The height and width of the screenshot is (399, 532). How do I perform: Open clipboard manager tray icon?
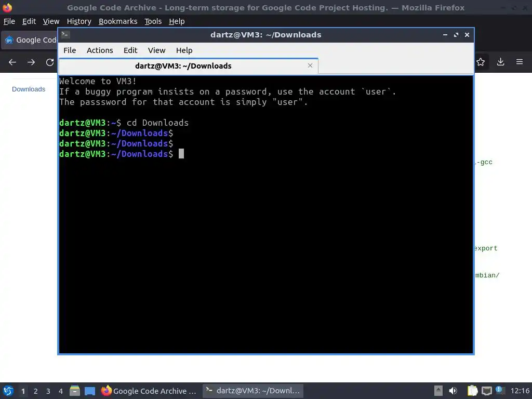coord(472,391)
